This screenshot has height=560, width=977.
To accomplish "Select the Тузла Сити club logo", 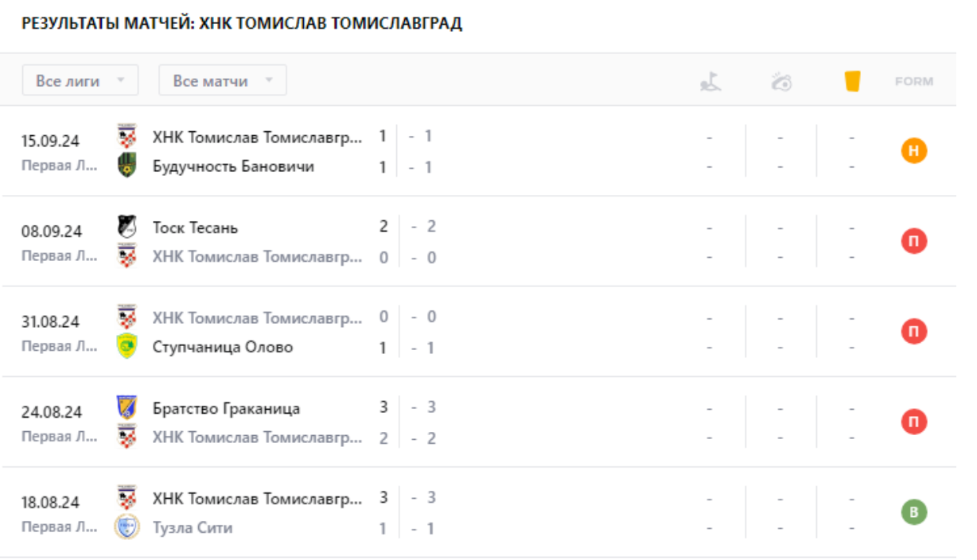I will point(125,527).
